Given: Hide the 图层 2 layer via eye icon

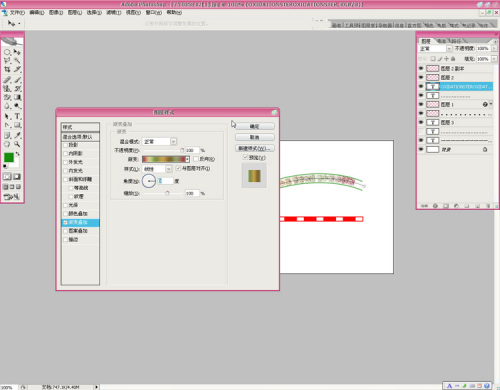Looking at the screenshot, I should 421,77.
